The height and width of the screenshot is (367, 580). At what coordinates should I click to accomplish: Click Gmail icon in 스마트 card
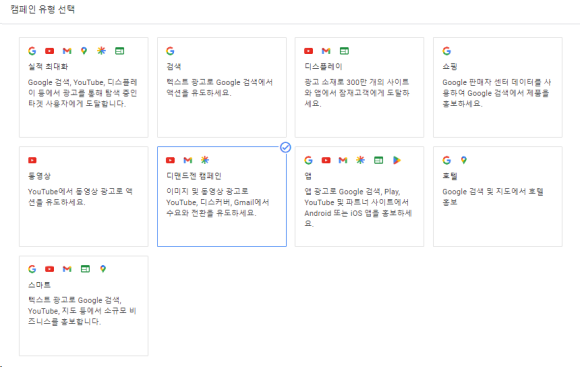tap(67, 269)
